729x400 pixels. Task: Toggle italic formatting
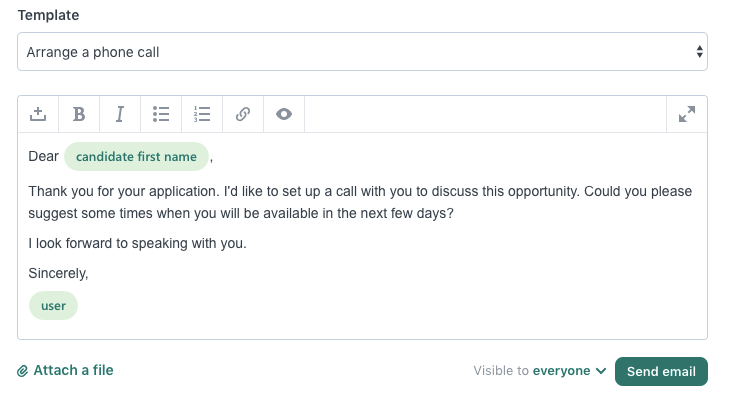[120, 114]
